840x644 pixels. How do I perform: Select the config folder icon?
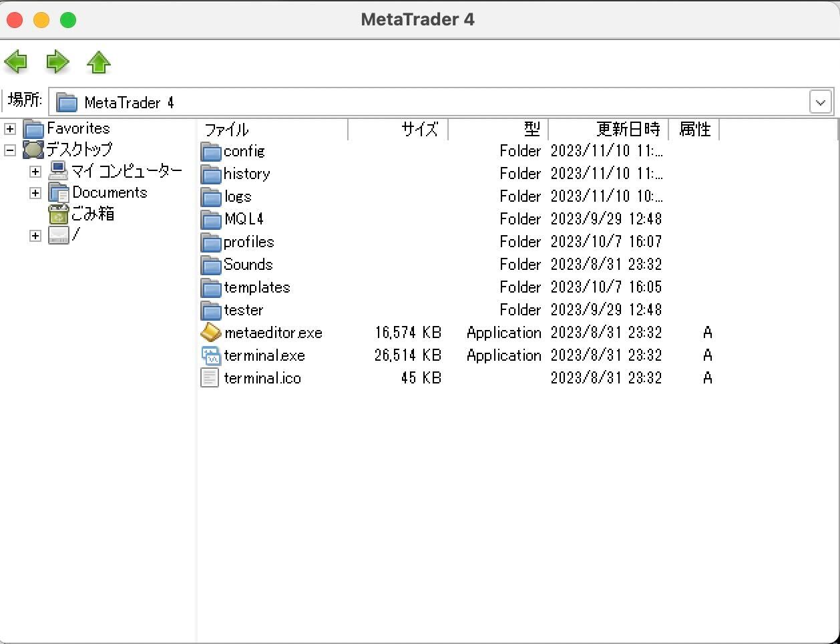pyautogui.click(x=211, y=152)
